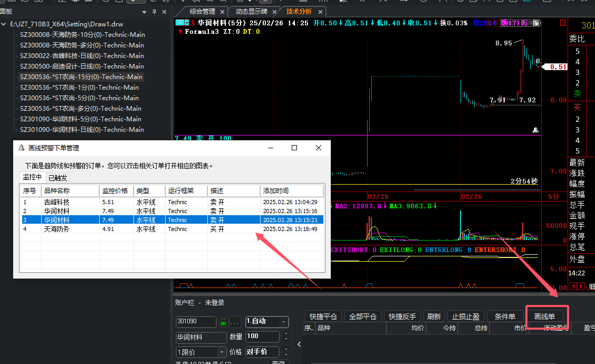Screen dimensions: 595x364
Task: Select SZ300008-天海防务-10分 tree item
Action: point(82,34)
